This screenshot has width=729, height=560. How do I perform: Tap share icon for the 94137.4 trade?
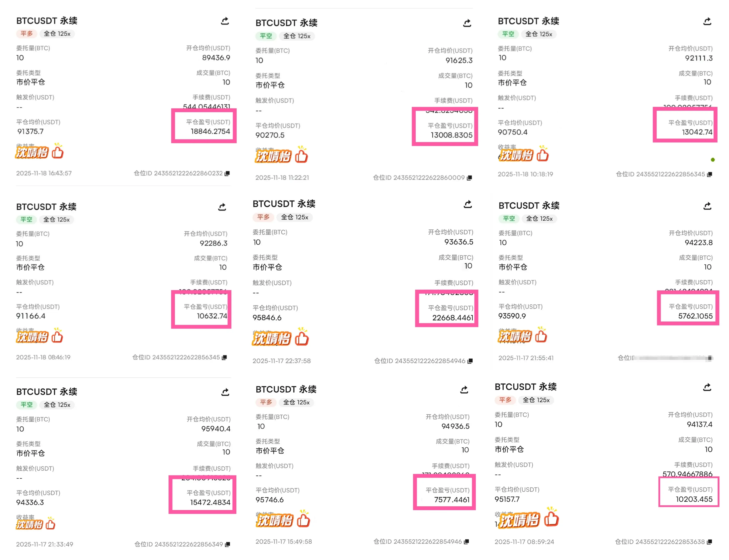(707, 387)
